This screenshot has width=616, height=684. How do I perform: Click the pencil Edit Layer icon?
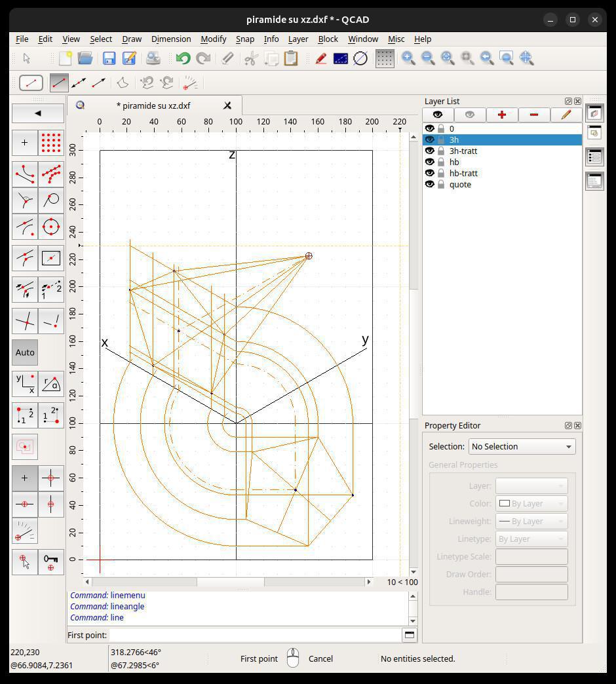(x=566, y=115)
